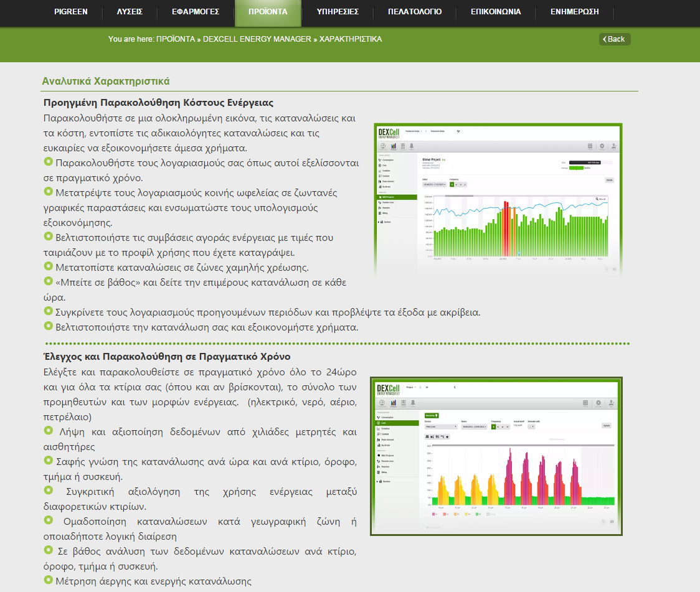The image size is (700, 592).
Task: Open the Device dropdown in the lower screenshot
Action: pyautogui.click(x=441, y=426)
